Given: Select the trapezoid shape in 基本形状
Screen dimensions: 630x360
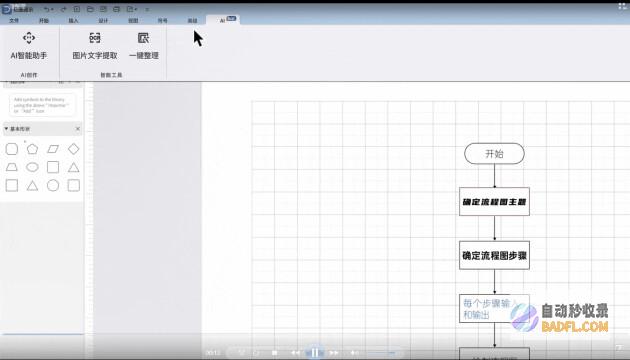Looking at the screenshot, I should (12, 167).
